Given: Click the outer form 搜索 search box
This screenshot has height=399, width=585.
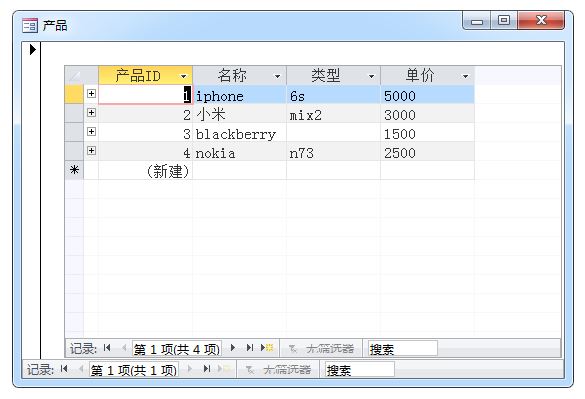Looking at the screenshot, I should tap(360, 370).
